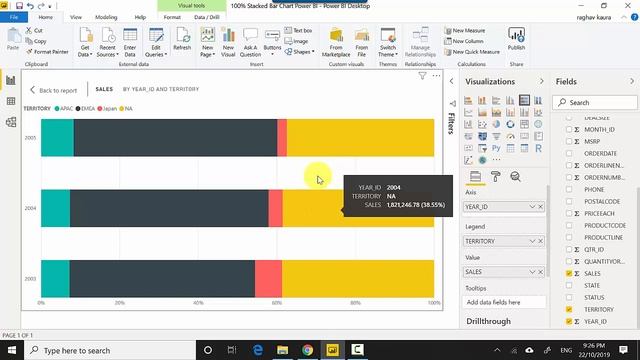This screenshot has width=640, height=360.
Task: Insert an R script visual
Action: [538, 148]
